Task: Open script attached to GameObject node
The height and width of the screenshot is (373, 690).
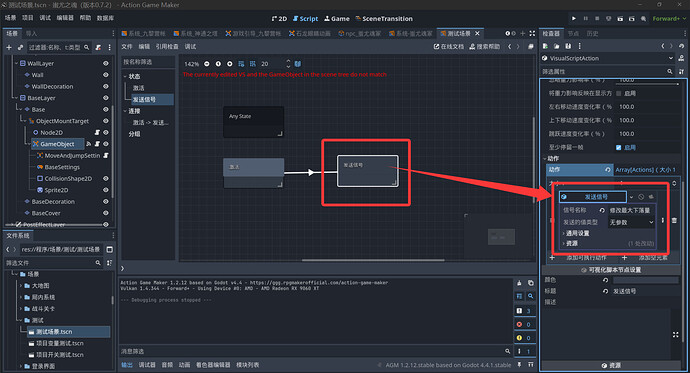Action: [x=97, y=144]
